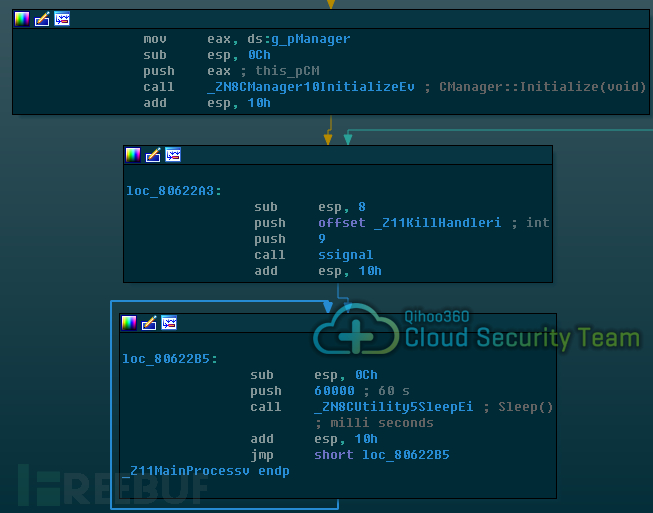Click _Z11MainProcessv endp line
This screenshot has height=513, width=653.
click(206, 471)
